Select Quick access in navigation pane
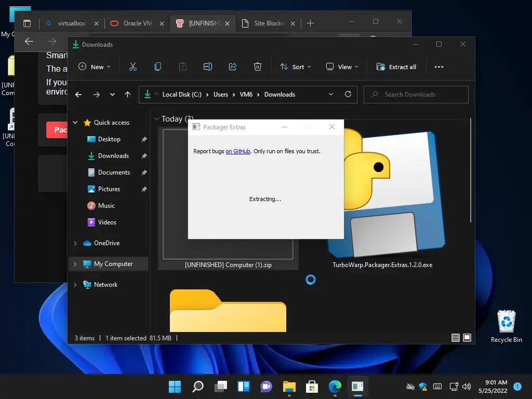Screen dimensions: 532x399 (111, 123)
